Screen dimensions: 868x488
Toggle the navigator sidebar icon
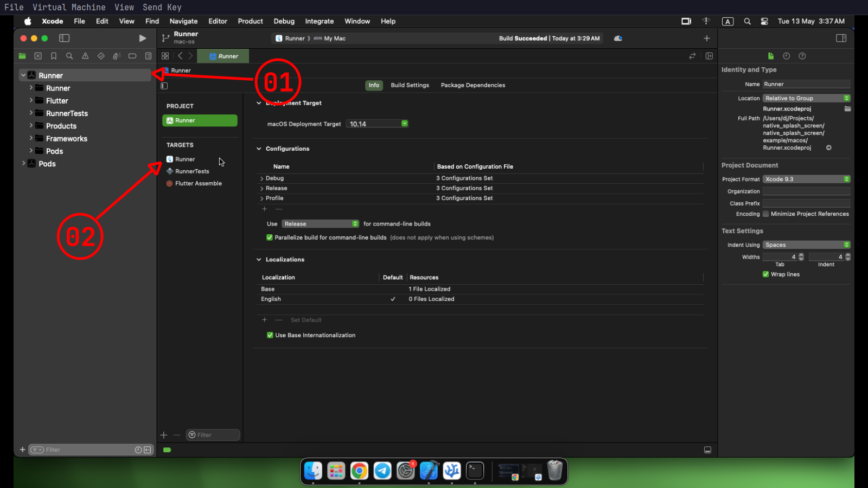64,38
